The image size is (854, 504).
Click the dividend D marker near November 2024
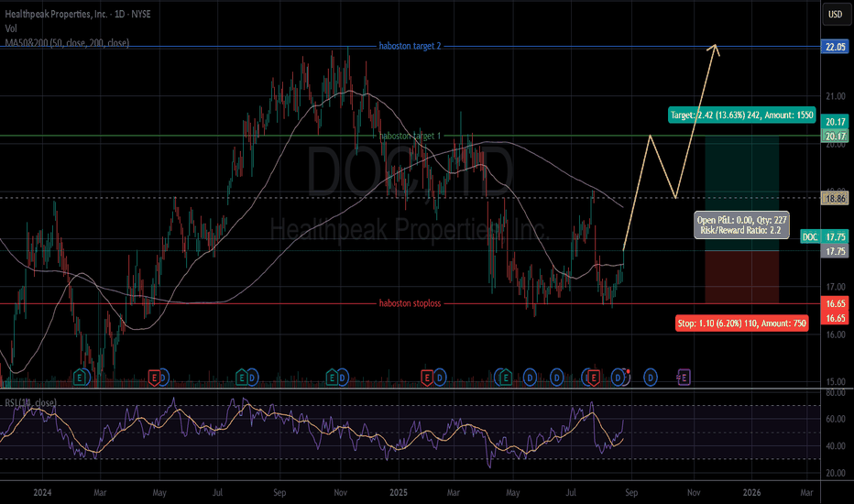point(342,377)
